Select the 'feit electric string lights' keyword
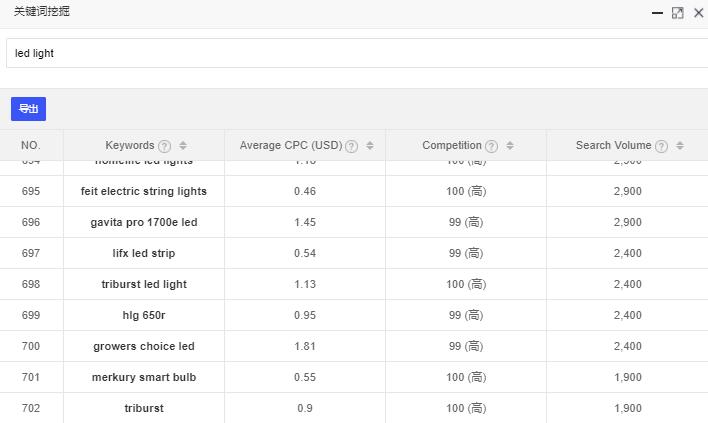The image size is (708, 423). 144,191
